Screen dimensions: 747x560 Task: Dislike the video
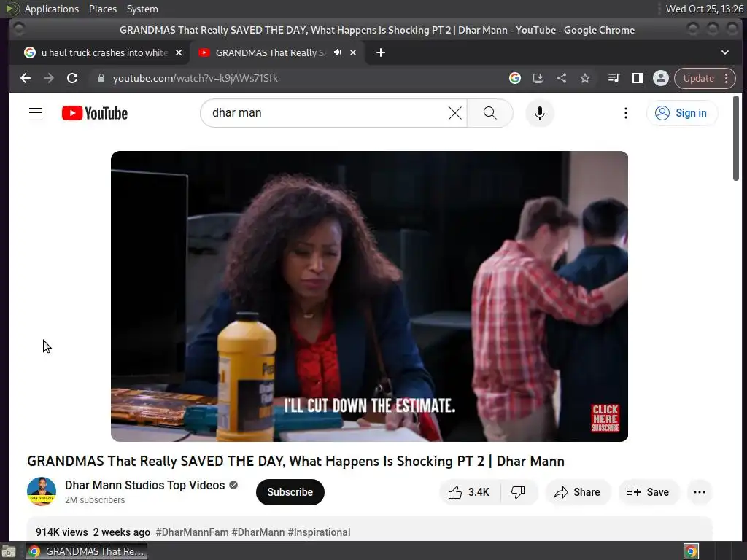518,492
